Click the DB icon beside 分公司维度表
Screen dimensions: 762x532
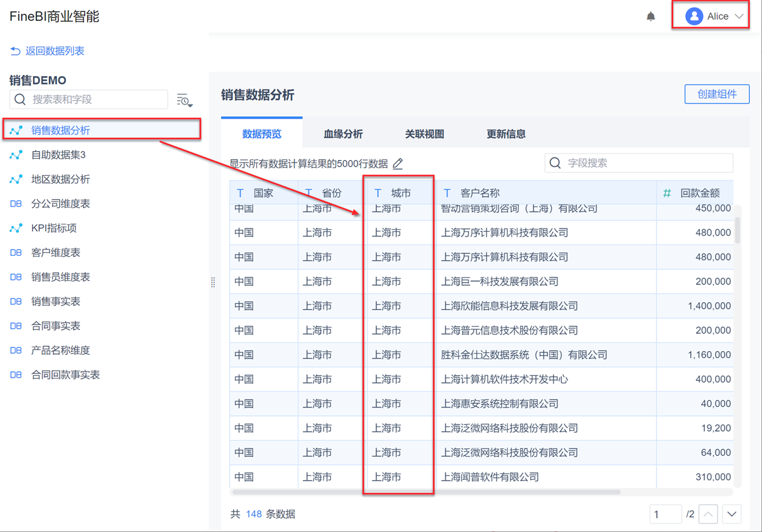(16, 204)
